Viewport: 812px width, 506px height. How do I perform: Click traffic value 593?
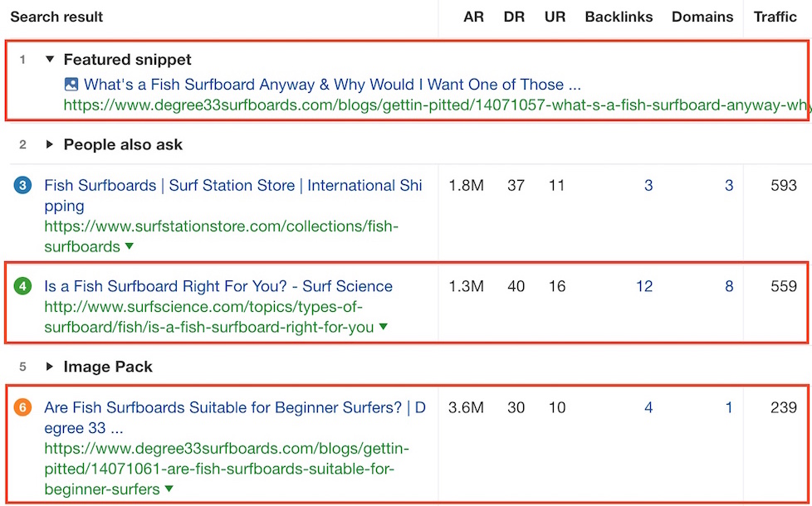pos(784,185)
